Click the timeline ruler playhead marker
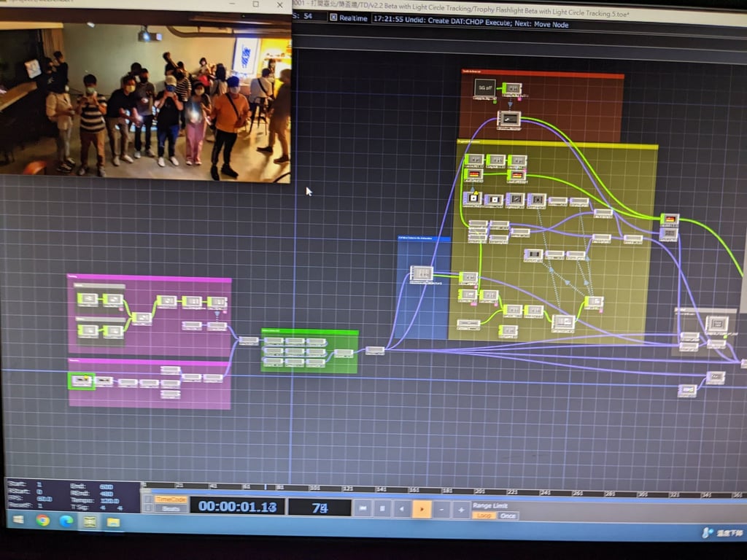Viewport: 747px width, 560px height. coord(266,486)
